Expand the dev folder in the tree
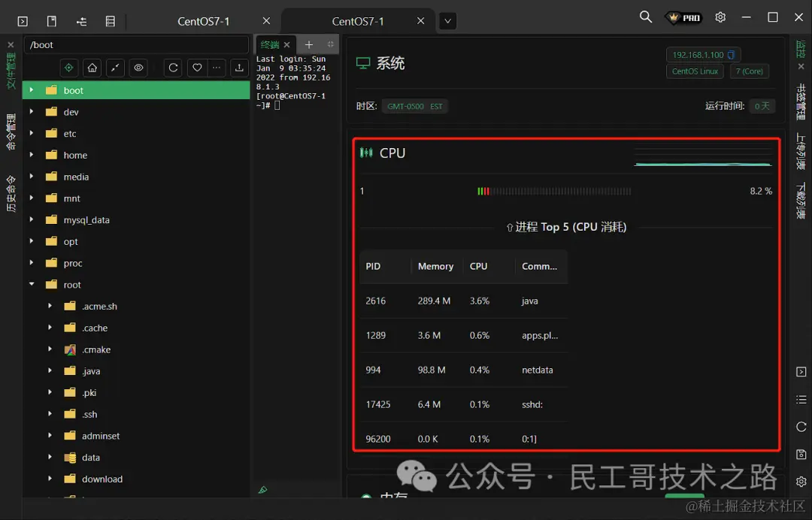 [31, 111]
